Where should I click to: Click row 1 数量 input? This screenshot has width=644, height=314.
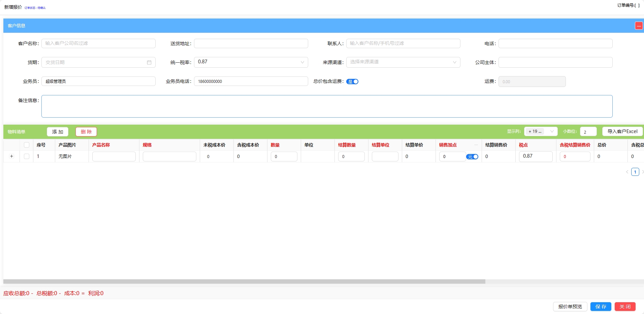tap(284, 156)
